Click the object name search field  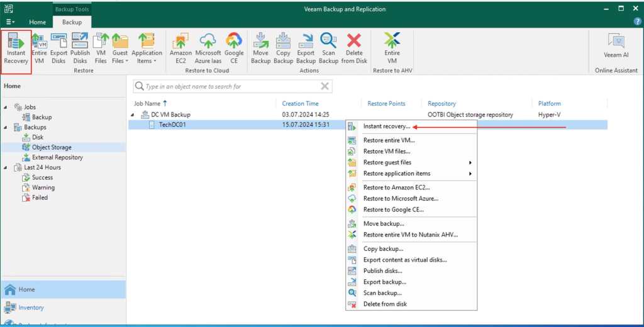tap(230, 86)
